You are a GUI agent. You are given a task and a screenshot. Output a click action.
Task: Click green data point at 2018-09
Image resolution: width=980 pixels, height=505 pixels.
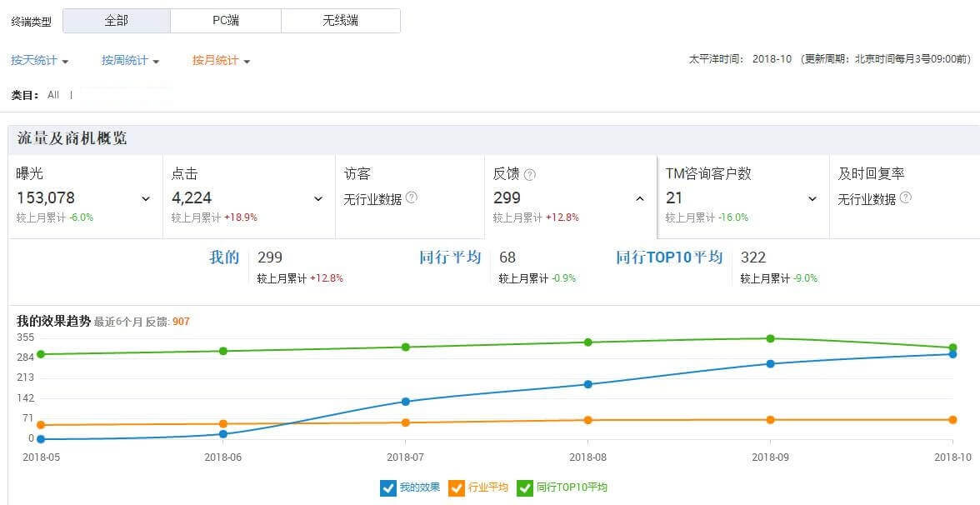click(770, 338)
